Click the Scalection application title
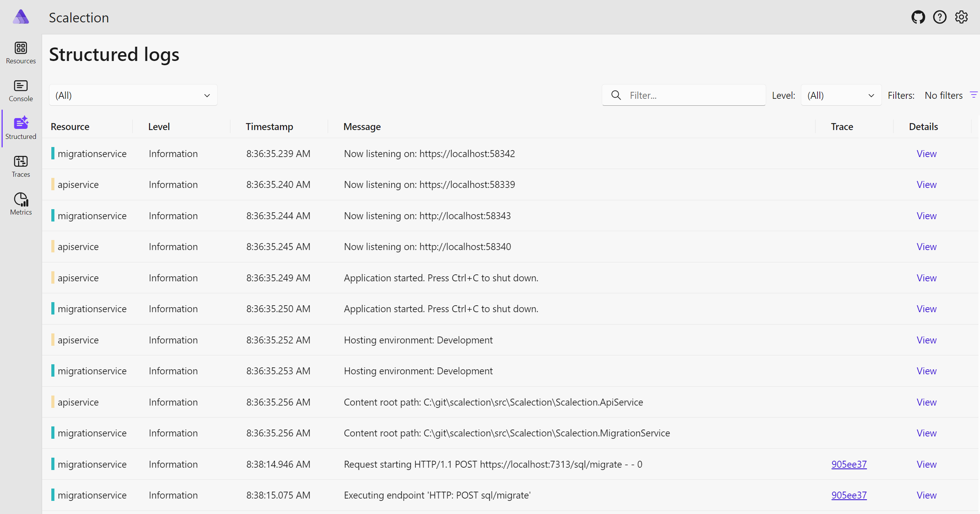The height and width of the screenshot is (514, 980). [79, 17]
